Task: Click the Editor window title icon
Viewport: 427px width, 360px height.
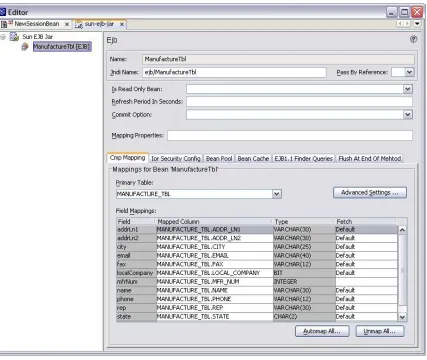Action: click(3, 12)
